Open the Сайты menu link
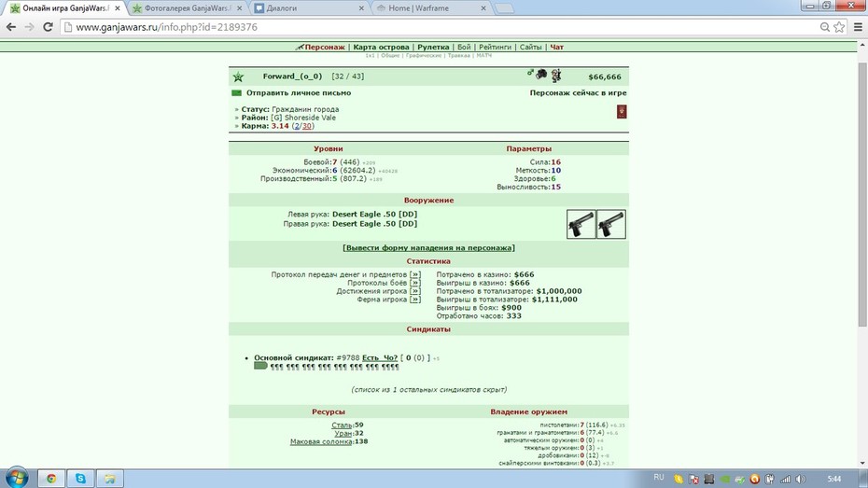 530,47
